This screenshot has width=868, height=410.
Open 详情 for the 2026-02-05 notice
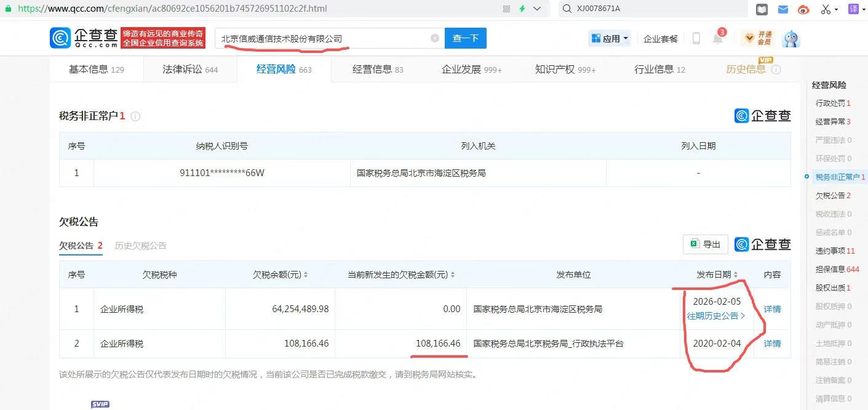[x=772, y=309]
